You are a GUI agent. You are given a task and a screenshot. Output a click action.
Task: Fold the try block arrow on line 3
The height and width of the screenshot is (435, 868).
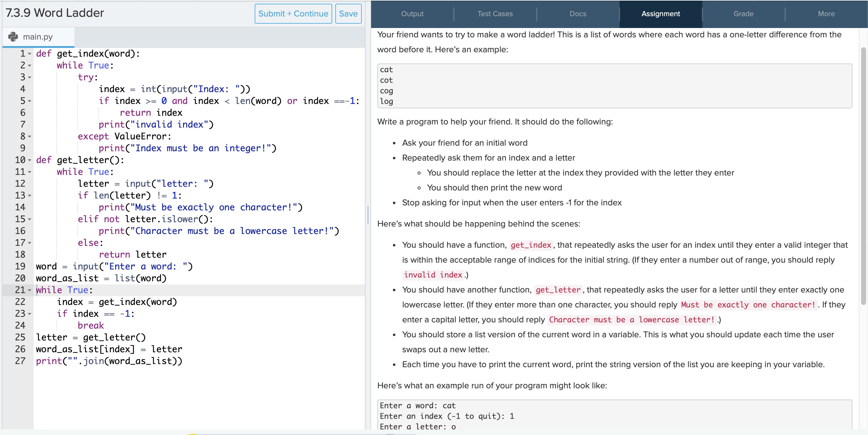coord(30,77)
